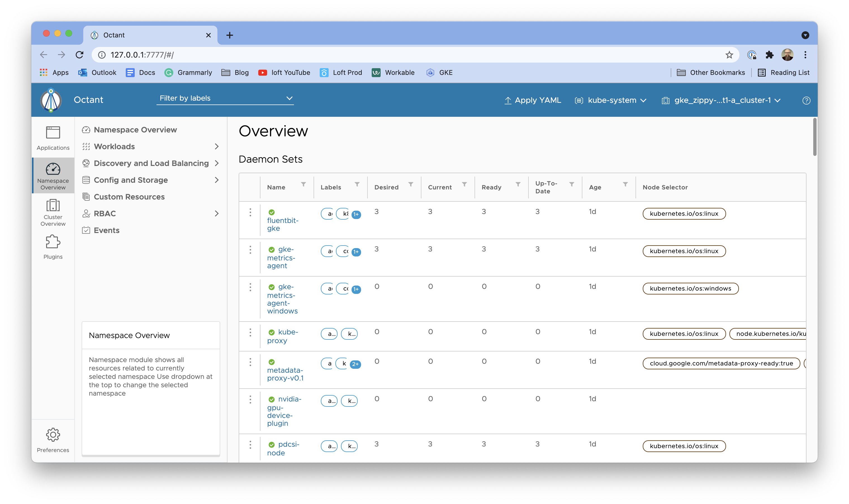Select the Custom Resources navigation item
849x504 pixels.
tap(129, 197)
